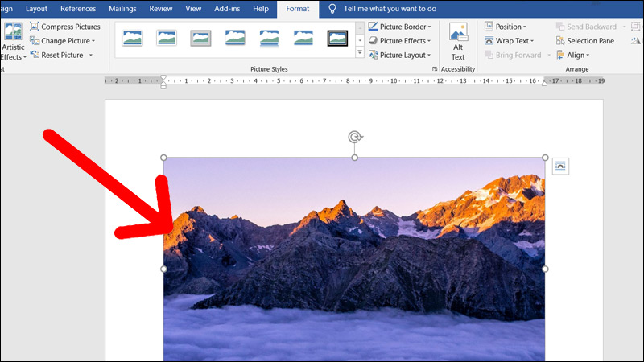The image size is (644, 362).
Task: Click the right-middle picture resize handle
Action: [545, 269]
